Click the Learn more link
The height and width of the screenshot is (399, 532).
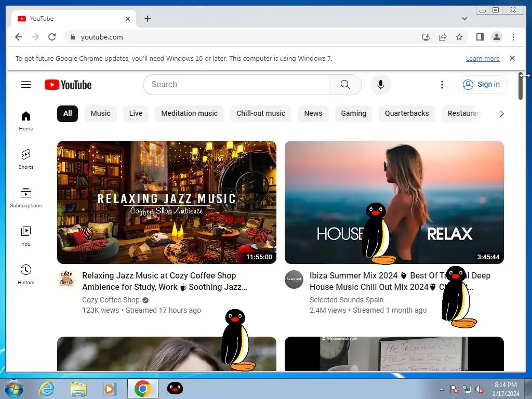483,58
